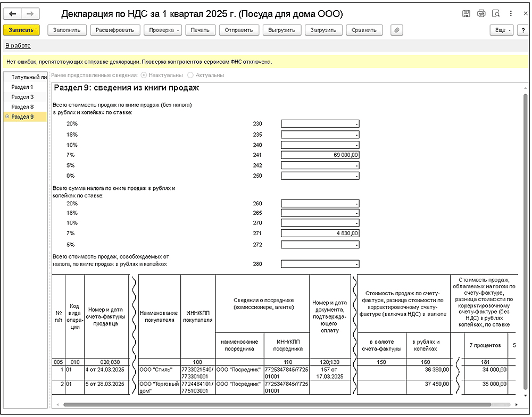Image resolution: width=532 pixels, height=417 pixels.
Task: Select the Неактуальны radio button
Action: (x=144, y=76)
